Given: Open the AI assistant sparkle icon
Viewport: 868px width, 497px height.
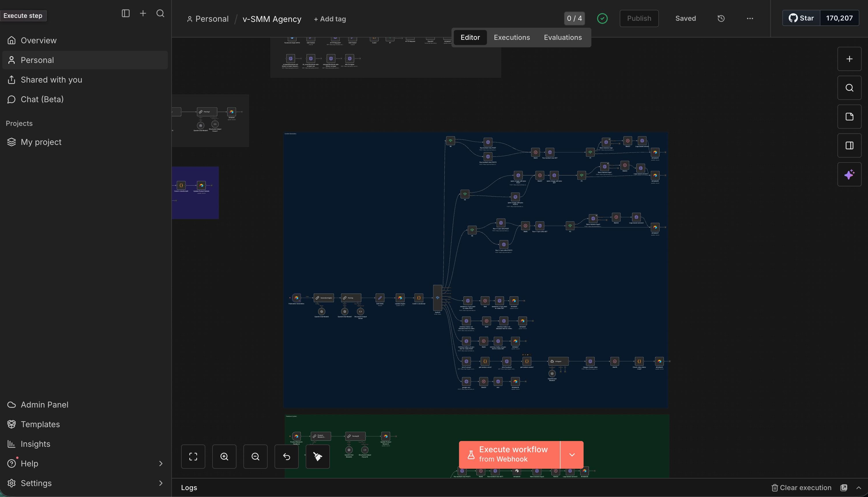Looking at the screenshot, I should point(849,174).
